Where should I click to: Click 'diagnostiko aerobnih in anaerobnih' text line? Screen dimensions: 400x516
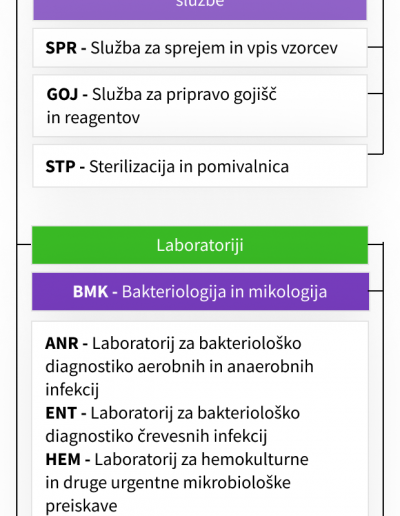click(x=179, y=366)
